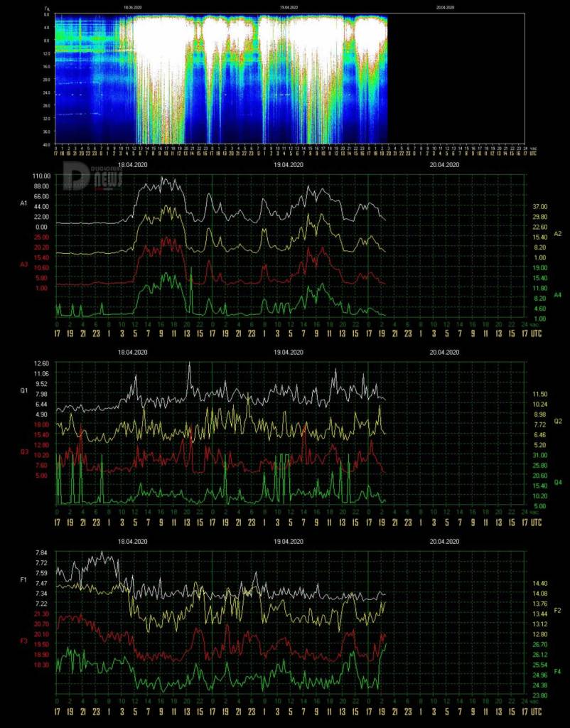This screenshot has width=570, height=728.
Task: Click the red Q3 axis label
Action: (x=23, y=451)
